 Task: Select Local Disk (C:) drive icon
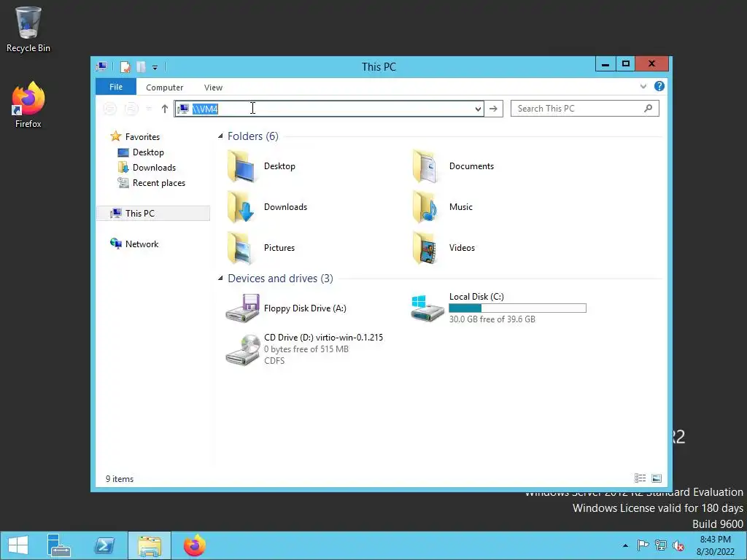tap(427, 308)
